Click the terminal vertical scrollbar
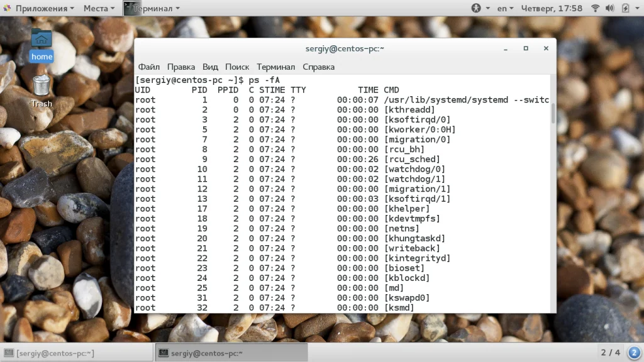 point(553,113)
